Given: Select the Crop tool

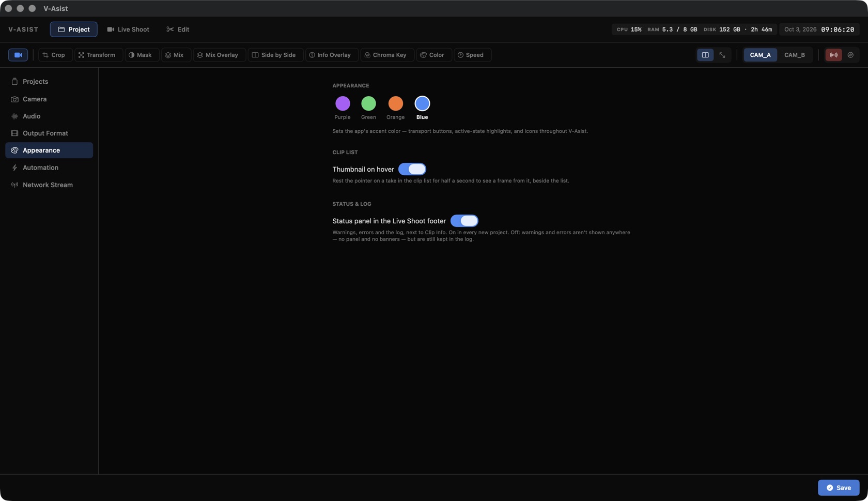Looking at the screenshot, I should pos(54,55).
